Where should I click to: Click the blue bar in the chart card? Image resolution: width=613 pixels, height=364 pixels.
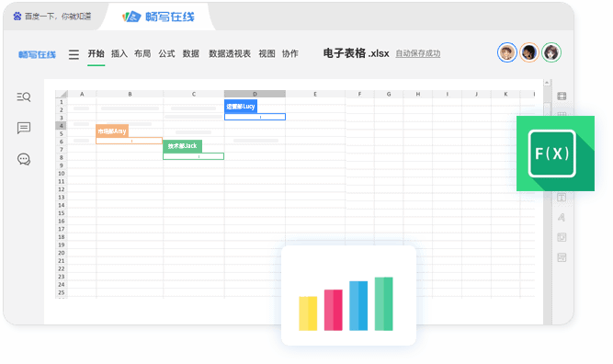[x=358, y=306]
